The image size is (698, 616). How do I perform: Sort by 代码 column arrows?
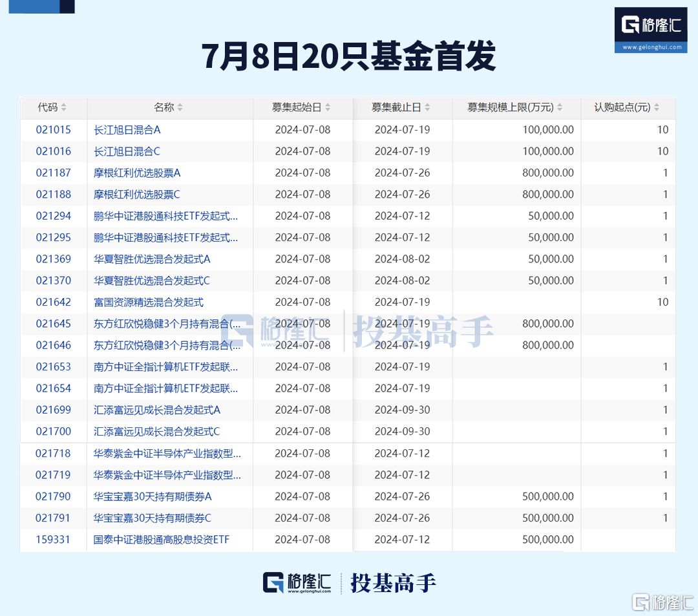(x=63, y=107)
